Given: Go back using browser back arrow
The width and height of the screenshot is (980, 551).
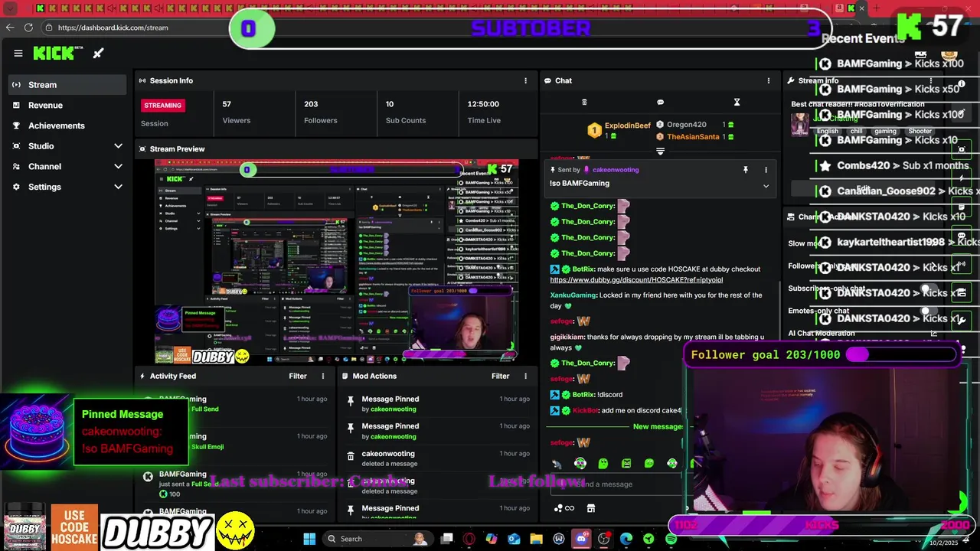Looking at the screenshot, I should coord(9,28).
